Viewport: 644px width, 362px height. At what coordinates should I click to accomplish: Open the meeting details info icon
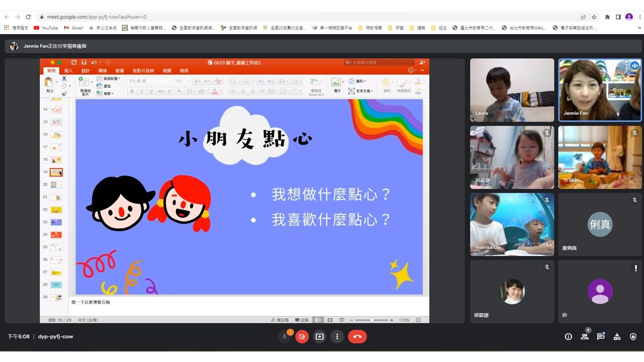tap(569, 337)
